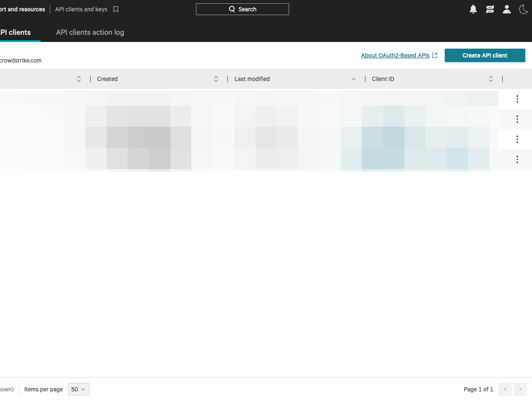
Task: Click the Create API client button
Action: [x=485, y=55]
